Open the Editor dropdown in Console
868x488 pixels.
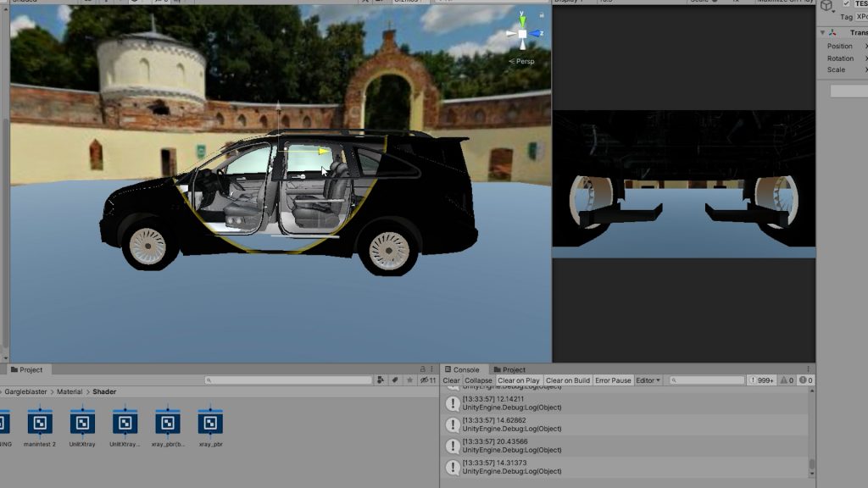(x=648, y=380)
